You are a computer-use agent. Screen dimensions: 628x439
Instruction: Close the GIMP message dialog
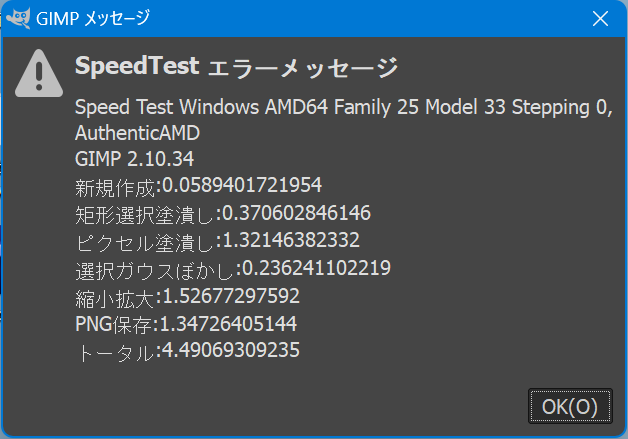click(x=600, y=18)
